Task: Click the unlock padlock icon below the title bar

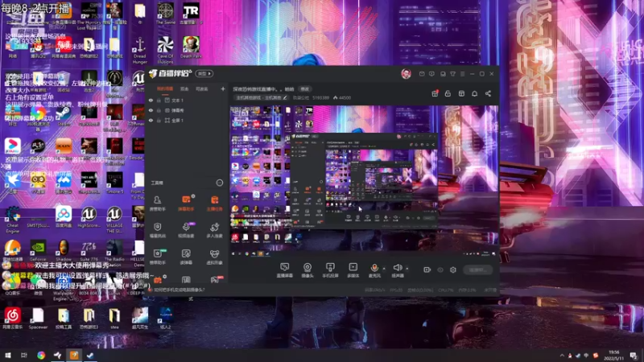Action: pyautogui.click(x=448, y=93)
